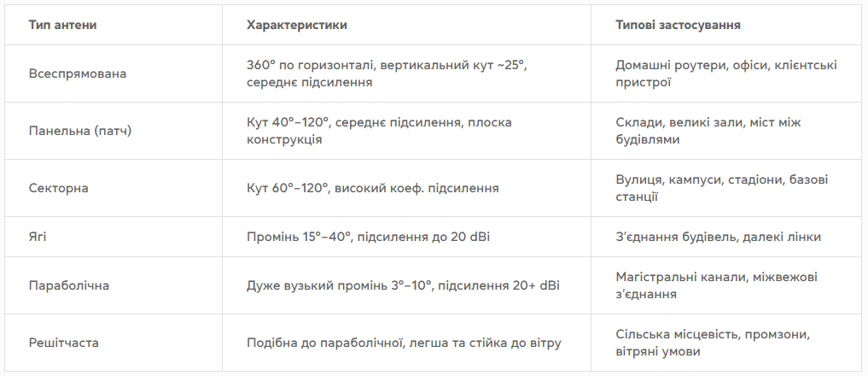
Task: Click the 'Промінь 15°–40°' characteristics cell
Action: 368,237
